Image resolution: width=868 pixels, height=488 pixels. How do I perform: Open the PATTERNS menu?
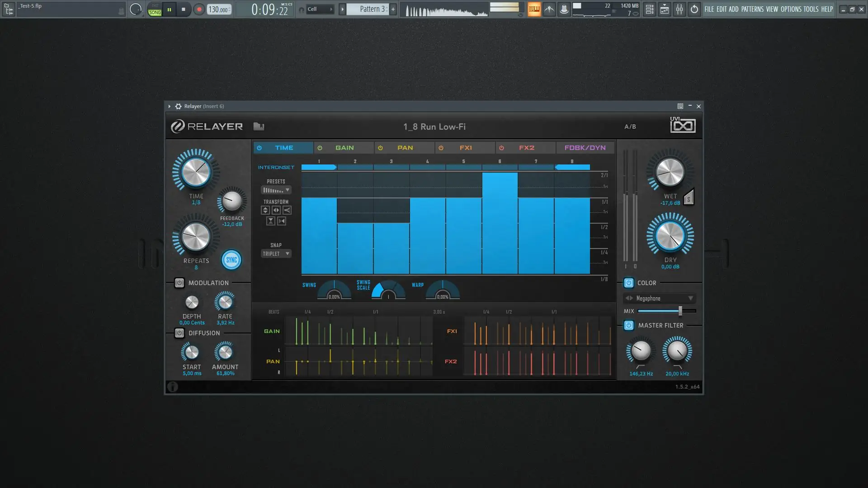pyautogui.click(x=752, y=9)
